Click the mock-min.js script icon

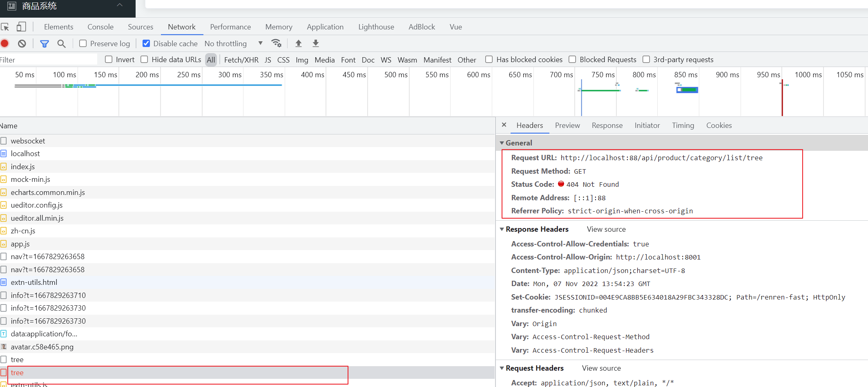point(4,179)
